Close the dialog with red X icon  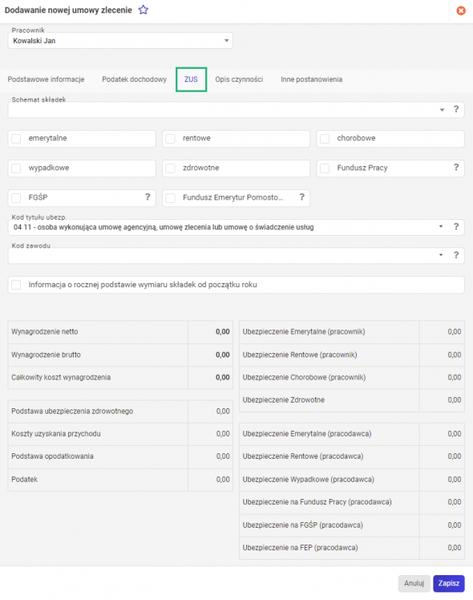461,11
